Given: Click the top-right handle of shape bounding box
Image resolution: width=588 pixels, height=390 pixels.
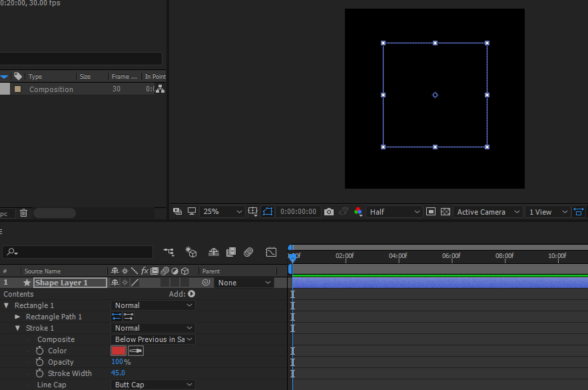Looking at the screenshot, I should pyautogui.click(x=487, y=43).
